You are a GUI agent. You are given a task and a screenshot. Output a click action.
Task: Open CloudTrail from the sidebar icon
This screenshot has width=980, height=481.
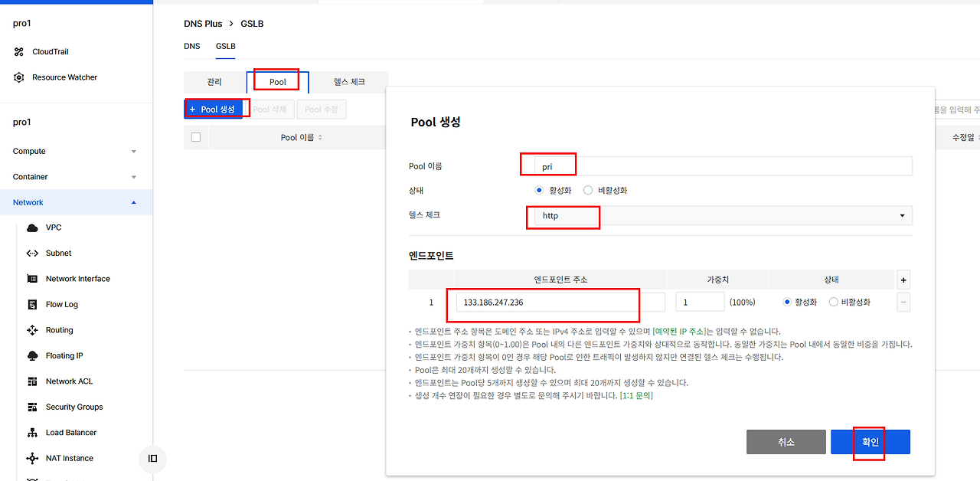[19, 52]
